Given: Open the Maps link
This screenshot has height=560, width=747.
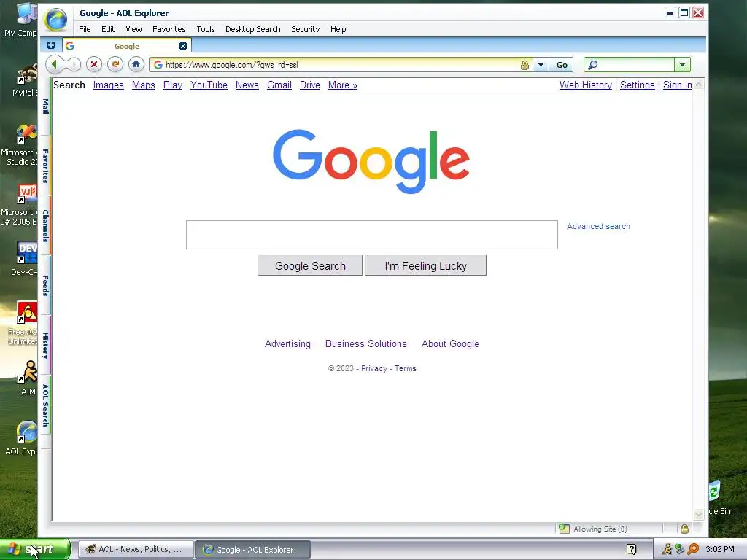Looking at the screenshot, I should click(x=144, y=85).
